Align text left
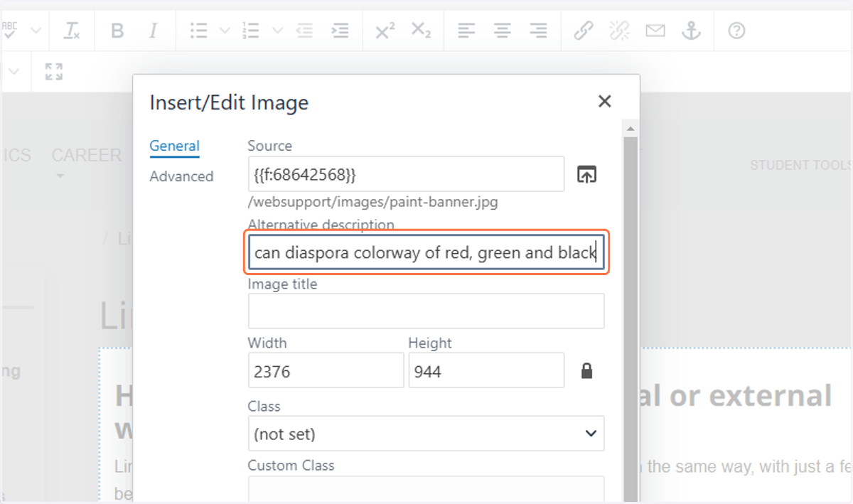Viewport: 853px width, 504px height. (466, 31)
